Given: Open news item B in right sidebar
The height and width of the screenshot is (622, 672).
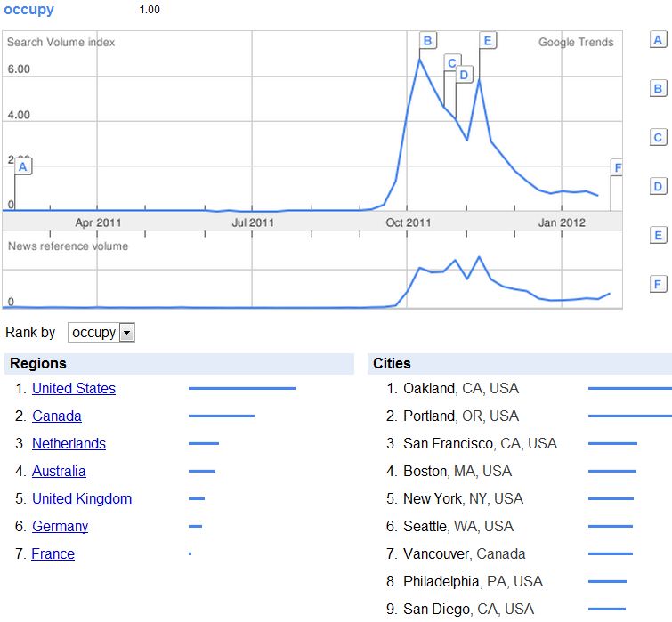Looking at the screenshot, I should [659, 89].
